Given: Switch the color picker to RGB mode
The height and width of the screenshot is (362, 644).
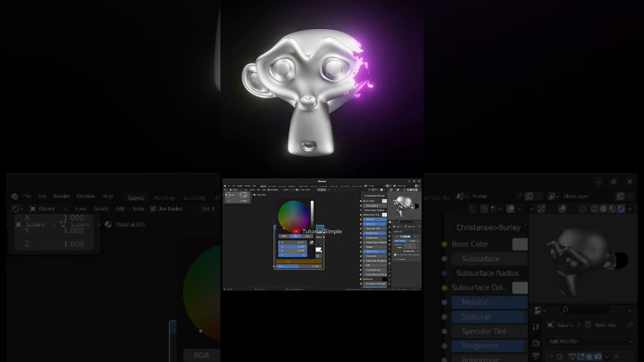Looking at the screenshot, I should (x=284, y=236).
